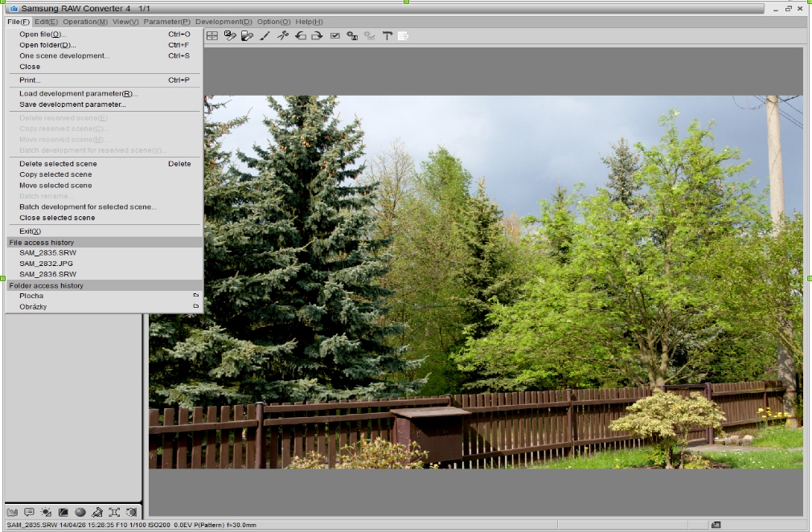Select Save development parameter menu entry

click(x=72, y=104)
